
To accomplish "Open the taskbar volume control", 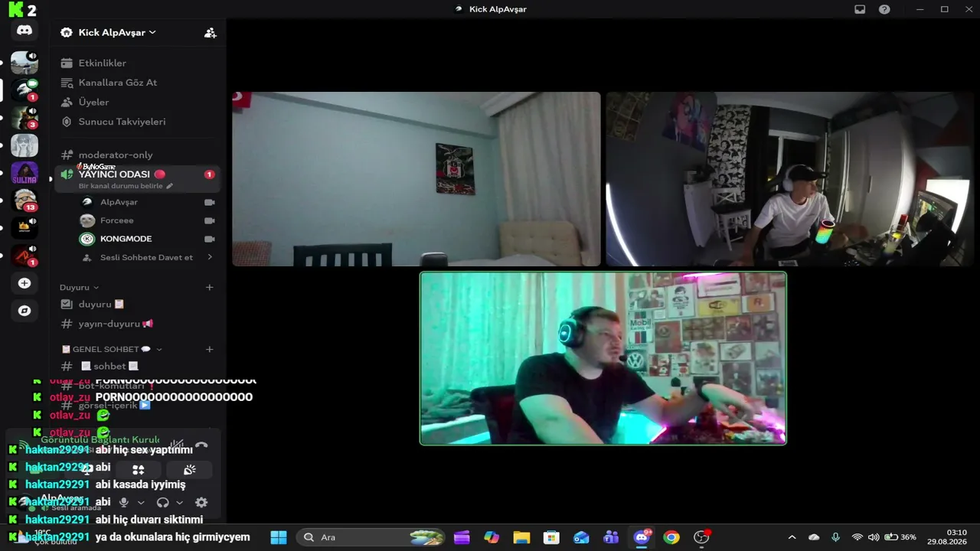I will [874, 537].
